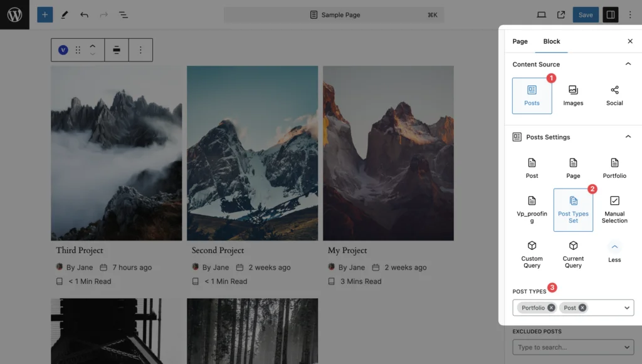642x364 pixels.
Task: Click the laptop preview view icon
Action: pyautogui.click(x=541, y=15)
